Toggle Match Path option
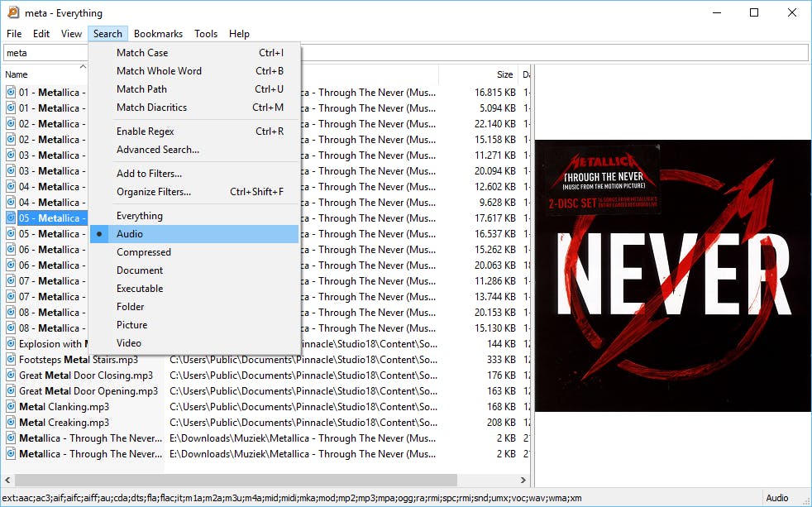This screenshot has width=812, height=507. point(194,89)
